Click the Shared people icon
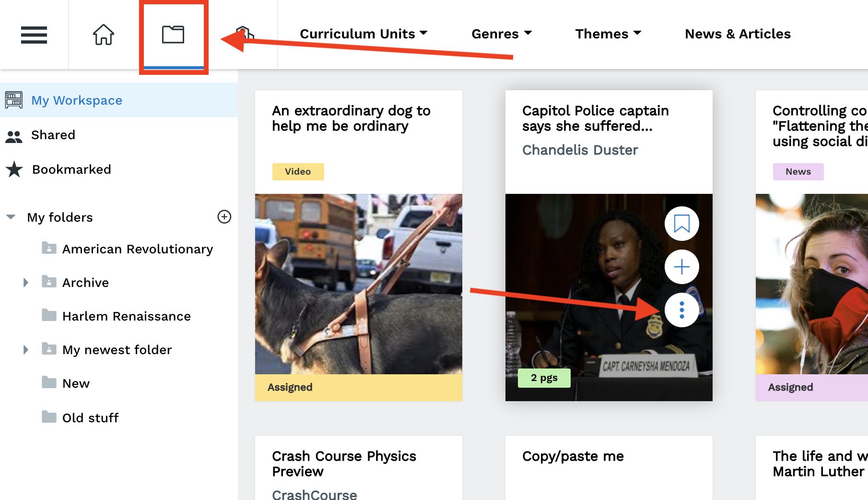The image size is (868, 500). point(14,137)
